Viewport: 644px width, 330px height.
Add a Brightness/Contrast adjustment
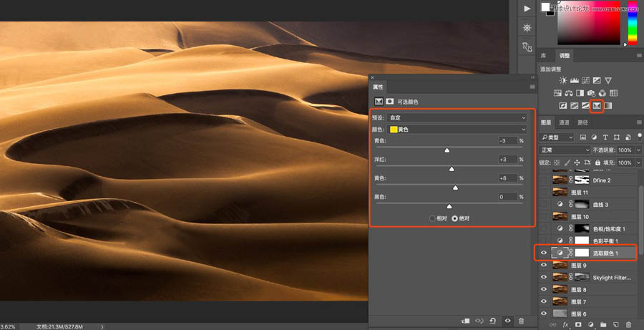[x=563, y=81]
